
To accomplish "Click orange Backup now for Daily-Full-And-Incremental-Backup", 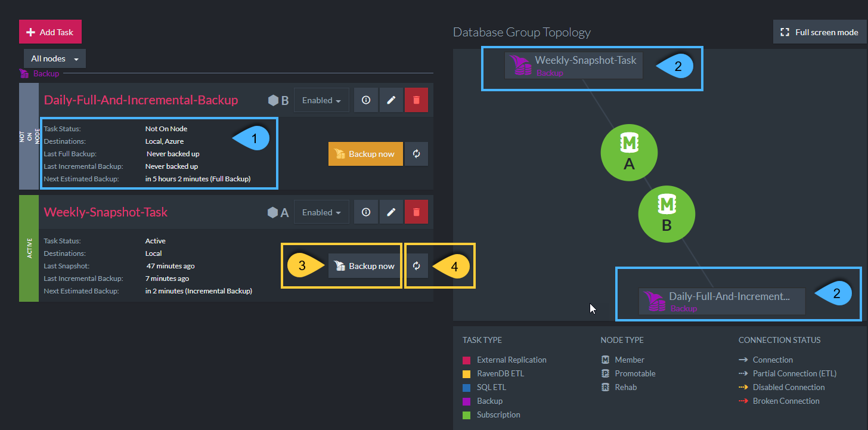I will pyautogui.click(x=365, y=154).
